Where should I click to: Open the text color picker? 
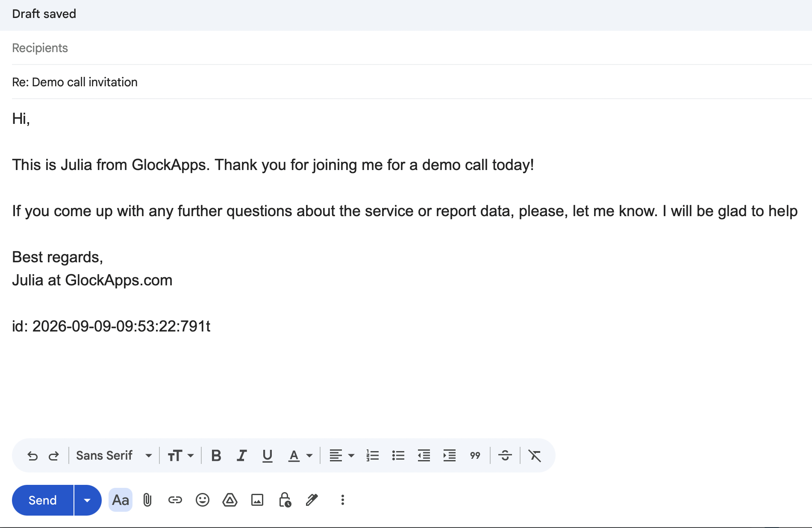coord(301,455)
